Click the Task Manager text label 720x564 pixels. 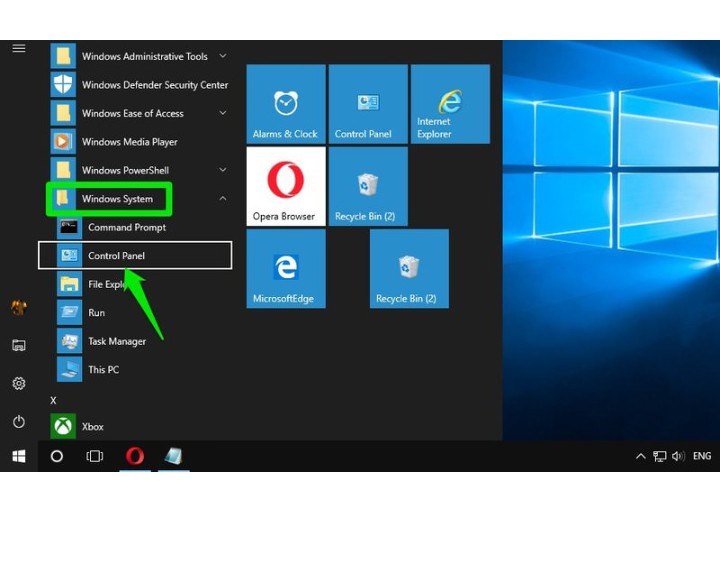[117, 341]
